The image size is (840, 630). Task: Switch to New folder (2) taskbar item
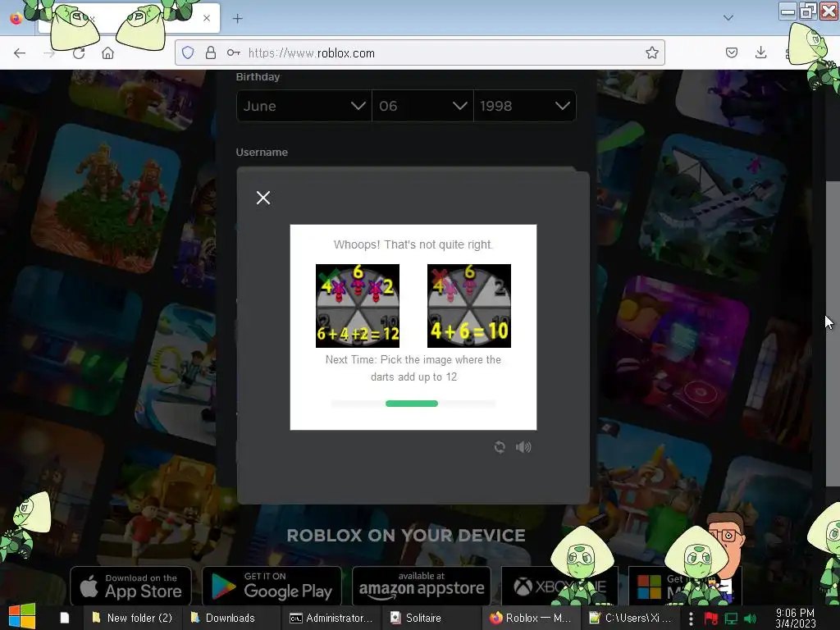[132, 618]
